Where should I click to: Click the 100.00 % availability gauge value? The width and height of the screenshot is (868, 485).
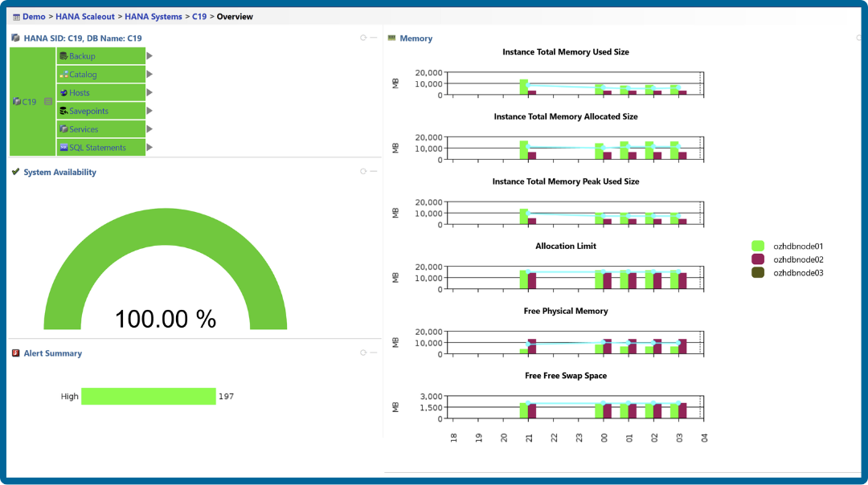coord(166,319)
